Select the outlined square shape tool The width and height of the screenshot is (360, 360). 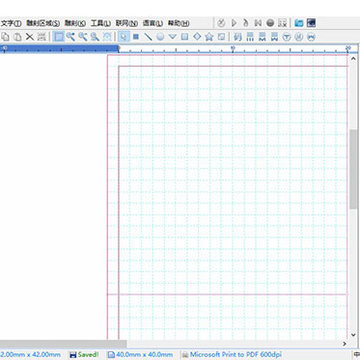[x=185, y=37]
